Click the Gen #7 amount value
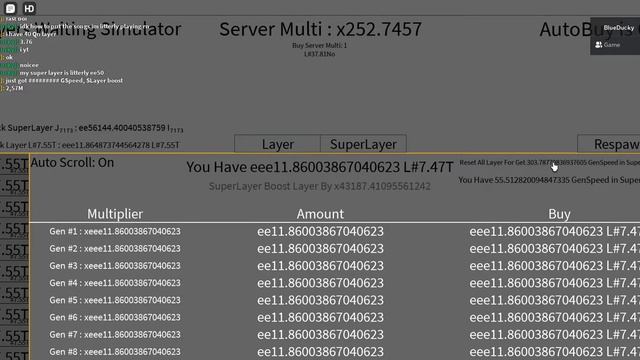This screenshot has width=640, height=360. pyautogui.click(x=320, y=334)
